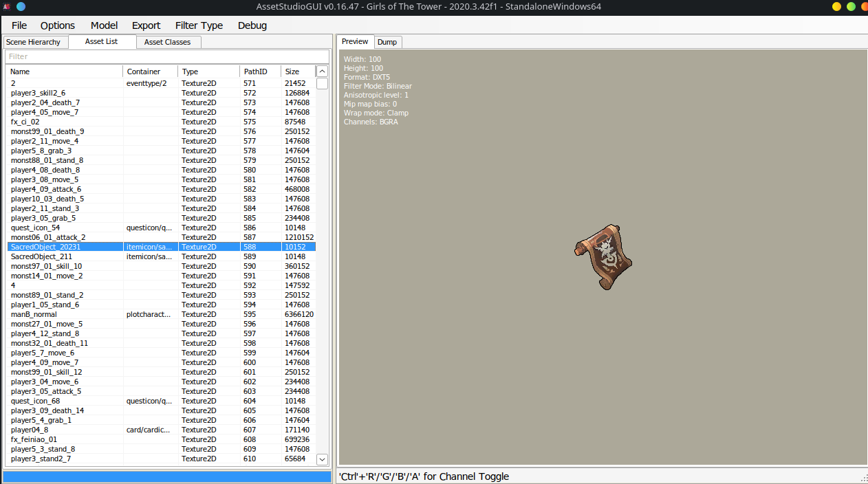Screen dimensions: 868x484
Task: Click the scroll-up arrow of asset list
Action: click(x=322, y=71)
